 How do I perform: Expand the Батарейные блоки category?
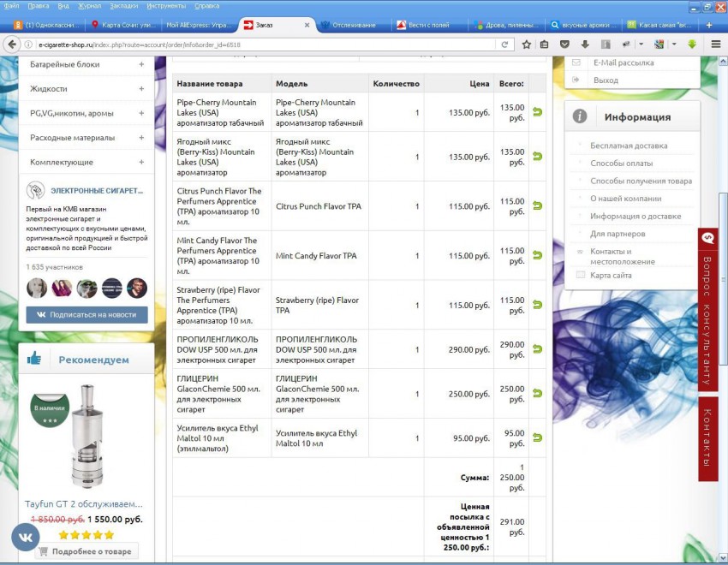(x=141, y=64)
